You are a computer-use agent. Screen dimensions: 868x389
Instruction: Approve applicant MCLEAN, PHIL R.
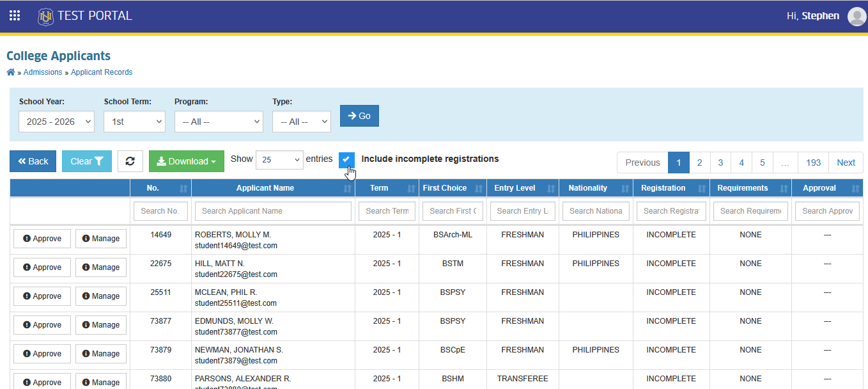[x=42, y=296]
